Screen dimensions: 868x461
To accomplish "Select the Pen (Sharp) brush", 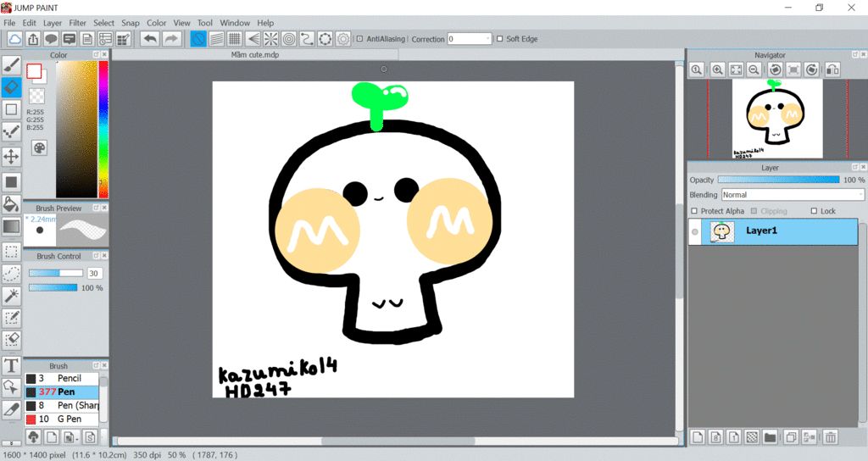I will click(61, 405).
